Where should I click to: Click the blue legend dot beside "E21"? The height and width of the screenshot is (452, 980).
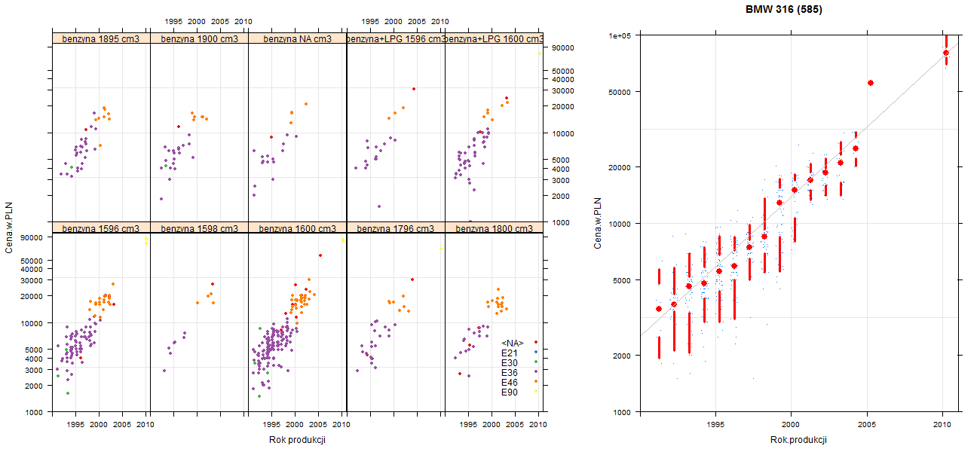[535, 353]
